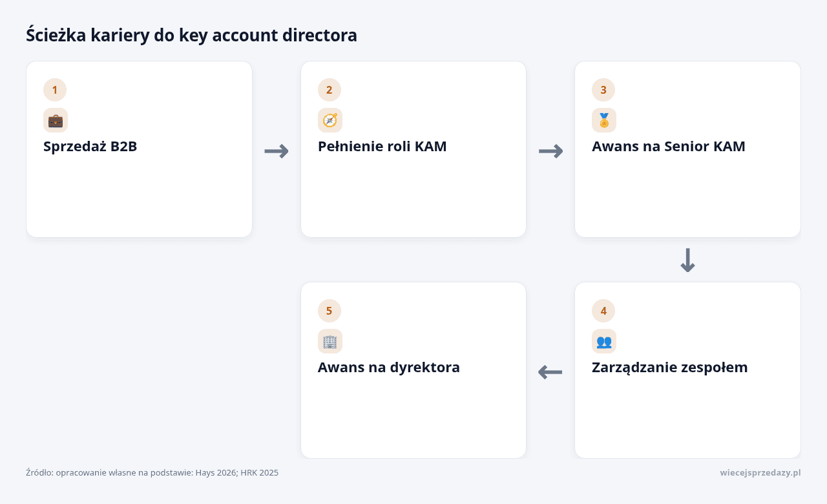
Task: Click the briefcase icon in step 1
Action: pyautogui.click(x=56, y=120)
